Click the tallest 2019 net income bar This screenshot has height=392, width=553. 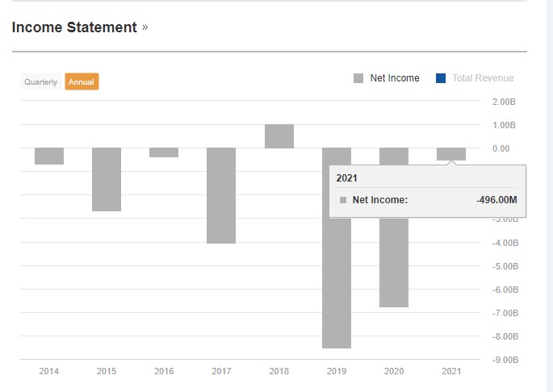(x=337, y=282)
